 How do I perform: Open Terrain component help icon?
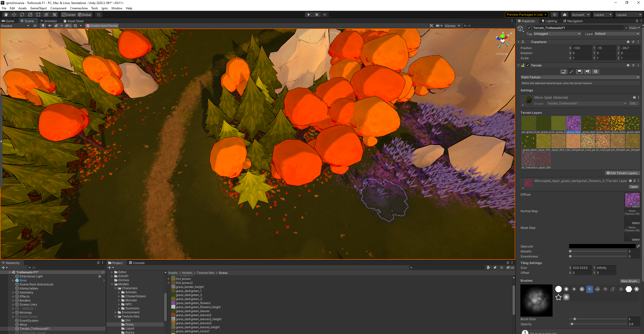point(628,65)
